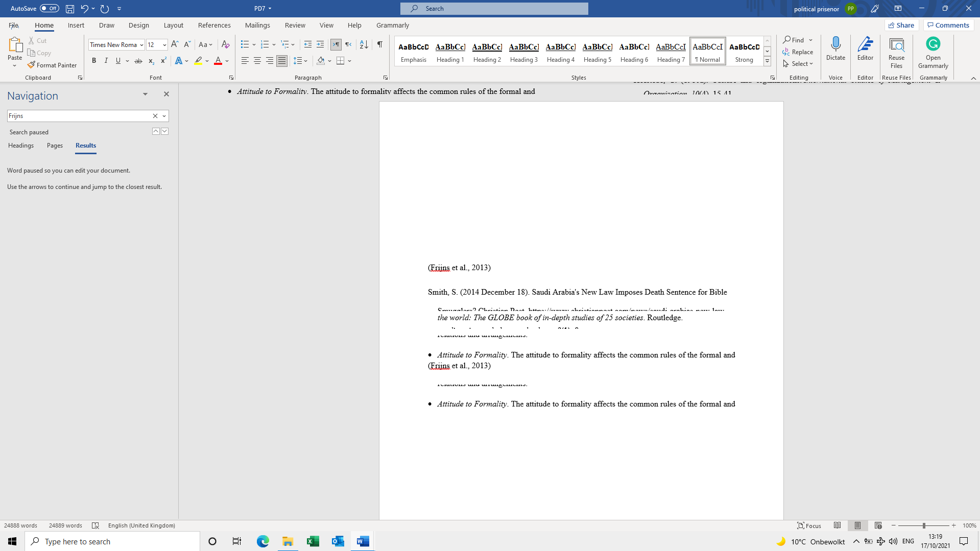
Task: Toggle left-to-right text direction
Action: pos(336,44)
